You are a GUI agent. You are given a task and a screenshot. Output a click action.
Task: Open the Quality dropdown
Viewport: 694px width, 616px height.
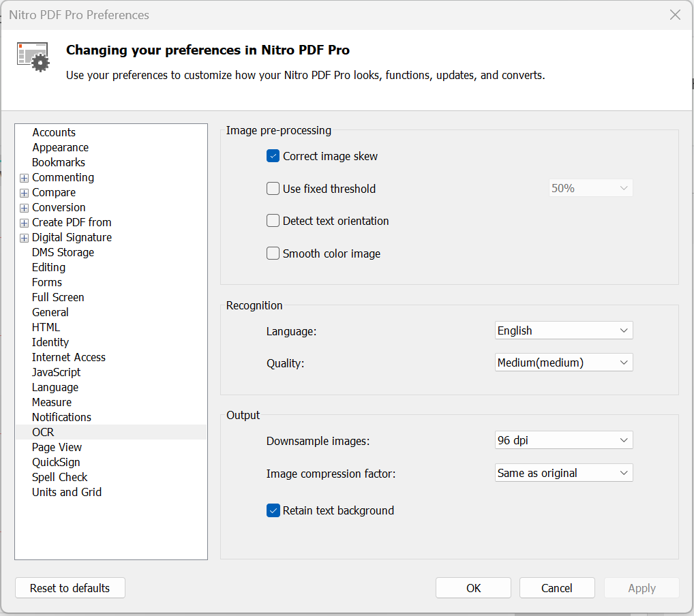(x=564, y=363)
